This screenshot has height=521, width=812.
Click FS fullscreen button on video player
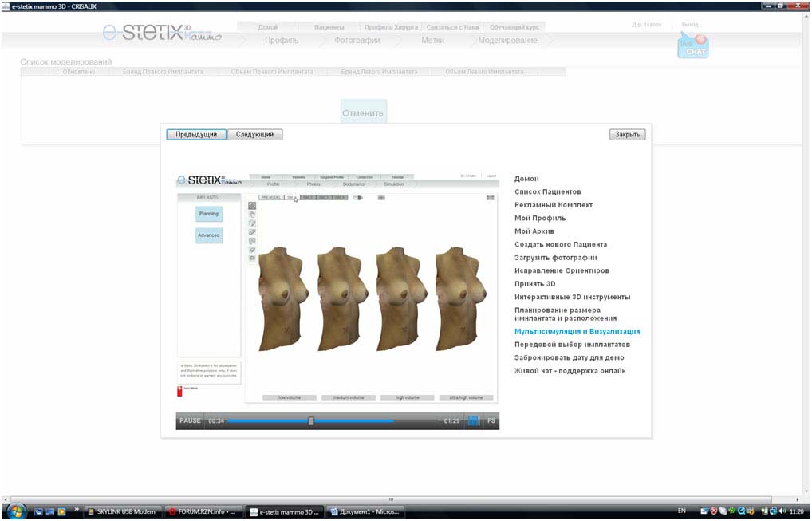tap(491, 420)
